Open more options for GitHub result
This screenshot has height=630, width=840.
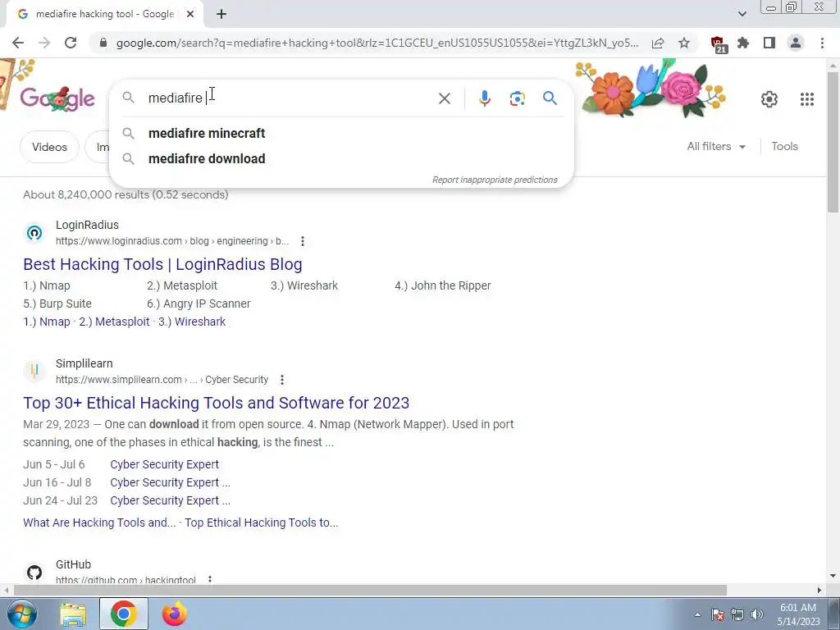(210, 580)
